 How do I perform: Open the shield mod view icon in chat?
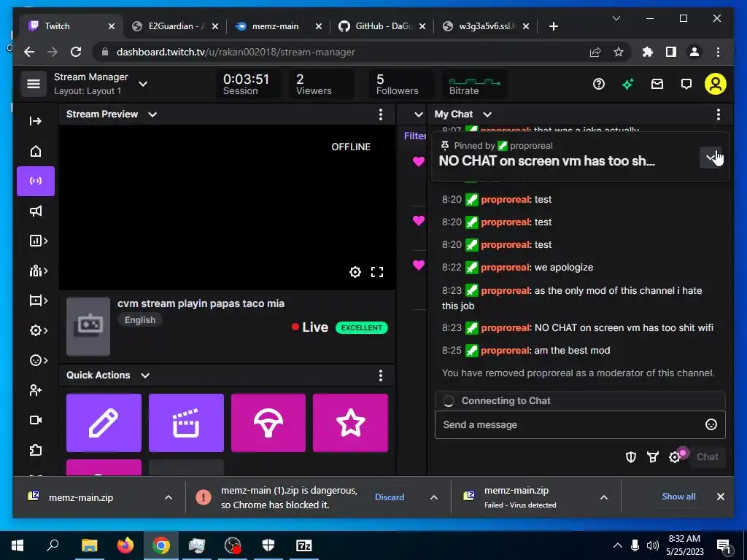[x=631, y=457]
